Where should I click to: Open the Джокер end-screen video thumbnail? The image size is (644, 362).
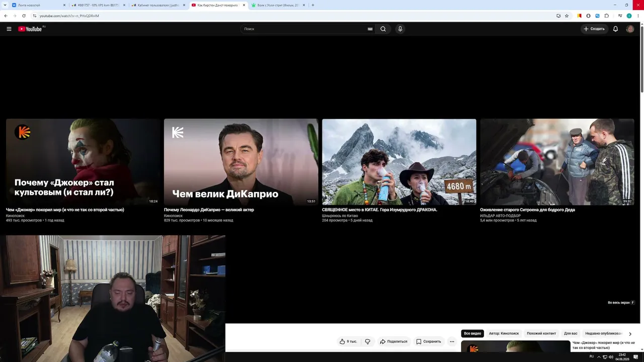(83, 162)
